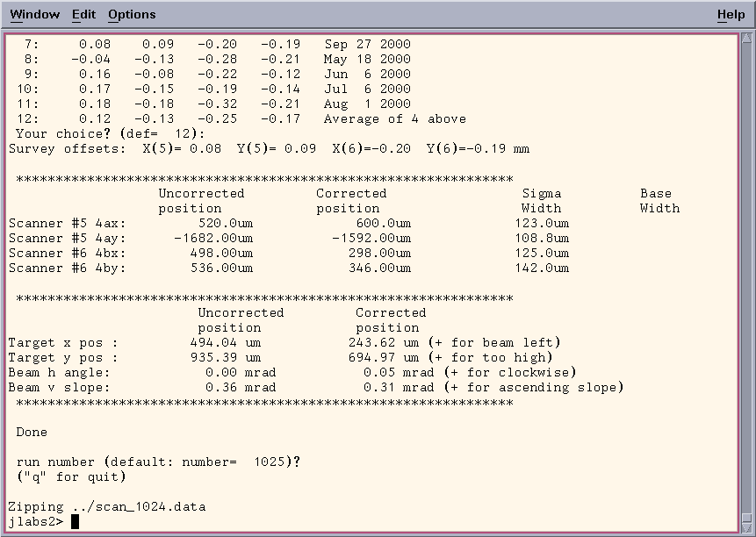Click the block cursor after jlabs2>

pos(76,522)
